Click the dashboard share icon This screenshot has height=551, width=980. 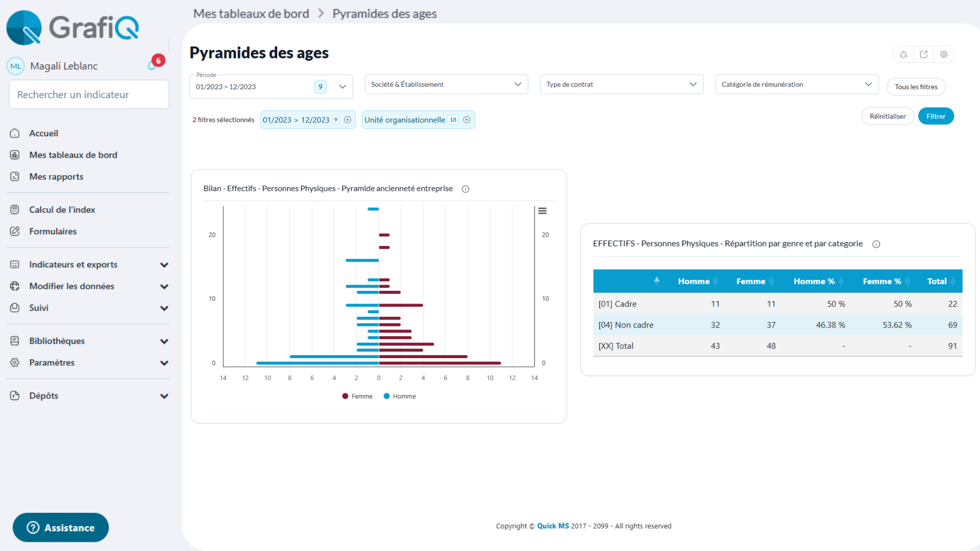pos(903,55)
